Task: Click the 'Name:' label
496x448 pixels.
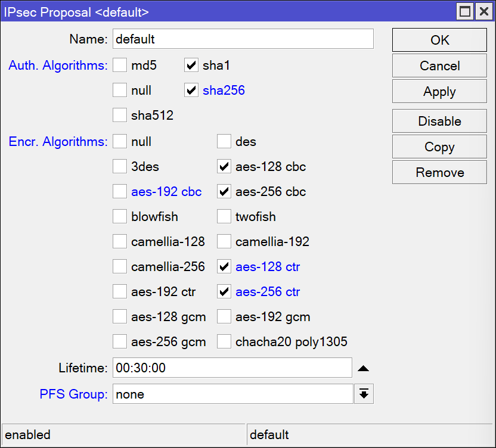Action: click(89, 39)
